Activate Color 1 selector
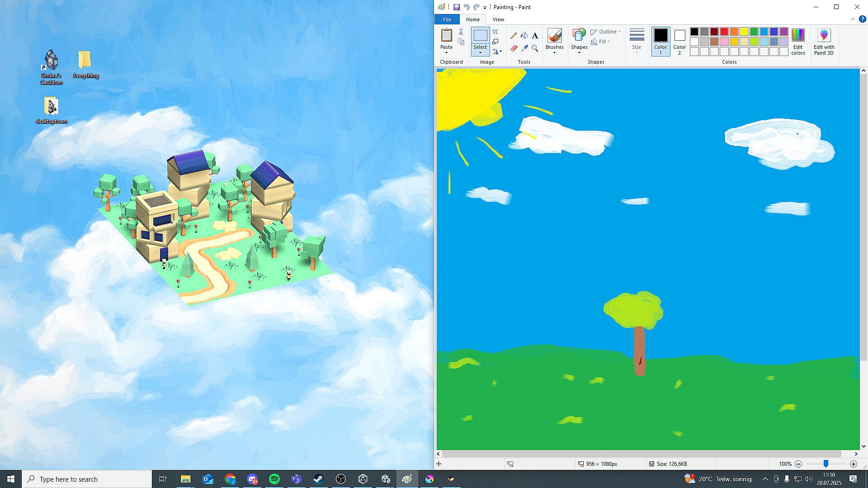Viewport: 868px width, 488px height. point(660,41)
